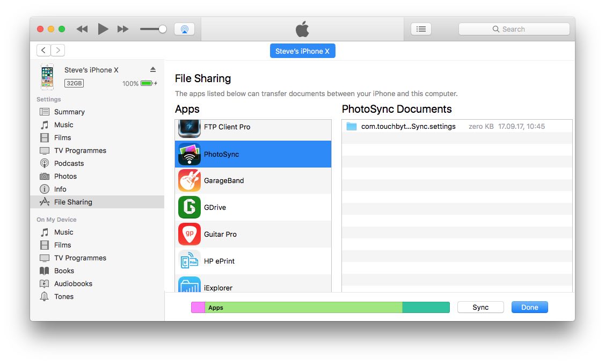Click the Sync button
The width and height of the screenshot is (605, 364).
(x=481, y=307)
